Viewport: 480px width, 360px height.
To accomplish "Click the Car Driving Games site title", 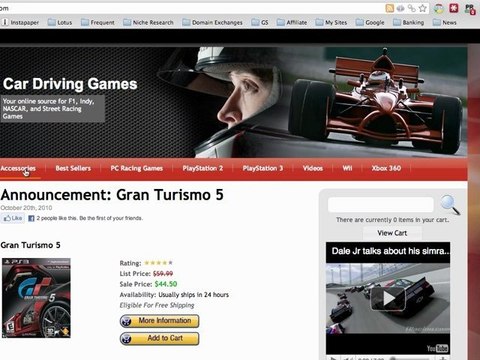I will [x=70, y=84].
